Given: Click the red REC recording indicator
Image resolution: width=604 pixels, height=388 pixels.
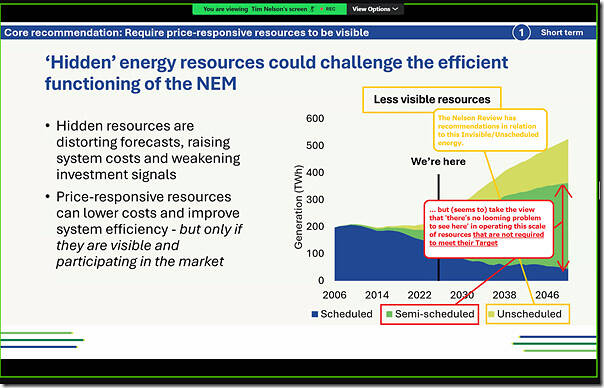Looking at the screenshot, I should (328, 9).
